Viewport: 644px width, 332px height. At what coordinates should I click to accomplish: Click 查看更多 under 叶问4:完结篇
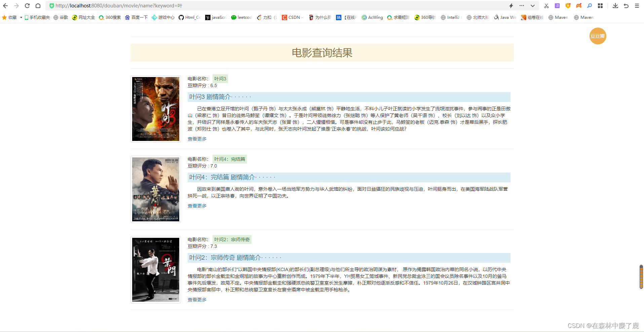[197, 206]
